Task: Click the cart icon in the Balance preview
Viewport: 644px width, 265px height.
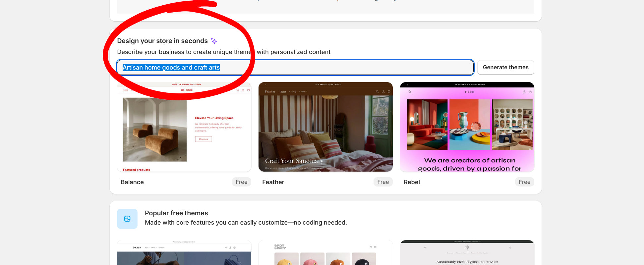Action: (248, 90)
